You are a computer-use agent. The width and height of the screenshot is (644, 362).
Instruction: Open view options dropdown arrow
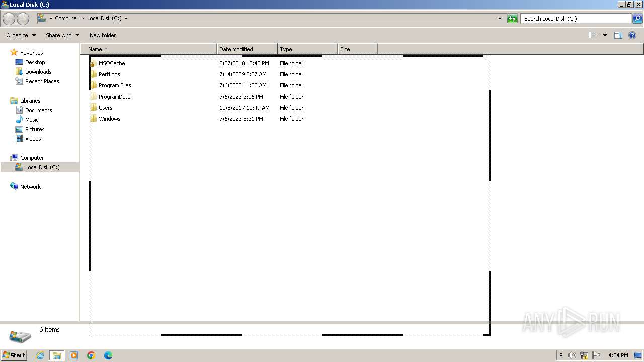(605, 35)
